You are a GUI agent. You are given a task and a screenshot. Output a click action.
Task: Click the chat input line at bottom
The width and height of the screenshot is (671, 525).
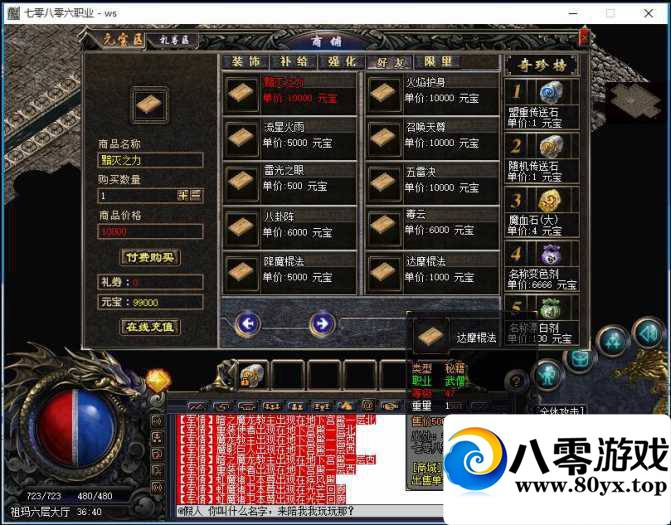[310, 511]
